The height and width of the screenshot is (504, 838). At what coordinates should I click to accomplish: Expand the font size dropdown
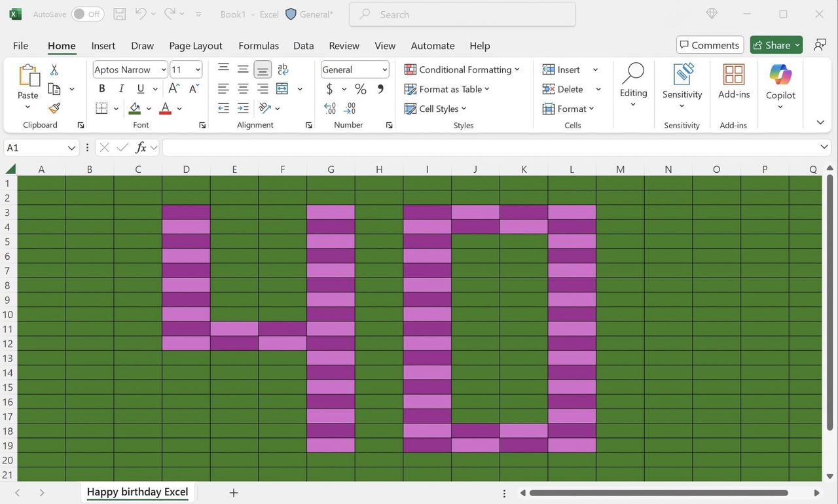[197, 69]
